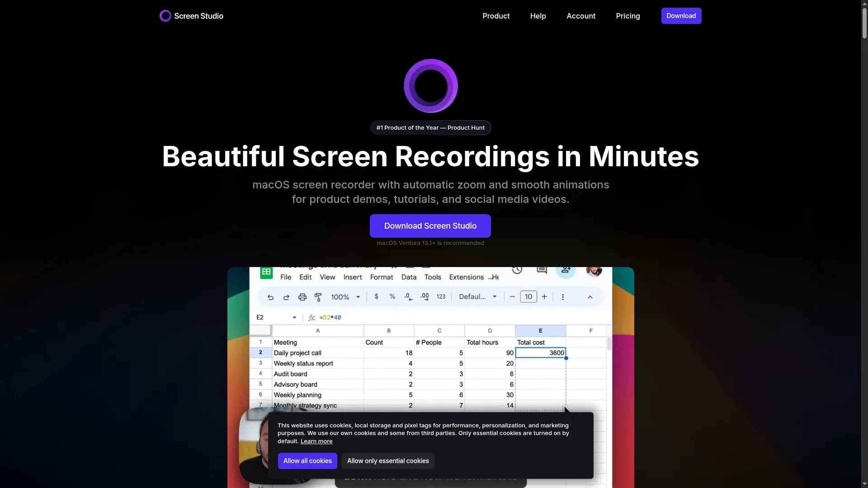This screenshot has height=488, width=868.
Task: Click the print icon in spreadsheet toolbar
Action: pyautogui.click(x=302, y=297)
